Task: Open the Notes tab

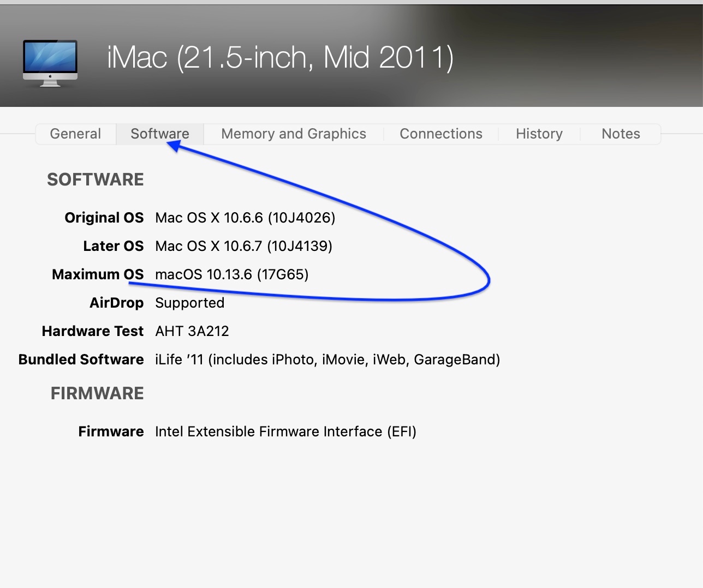Action: tap(621, 134)
